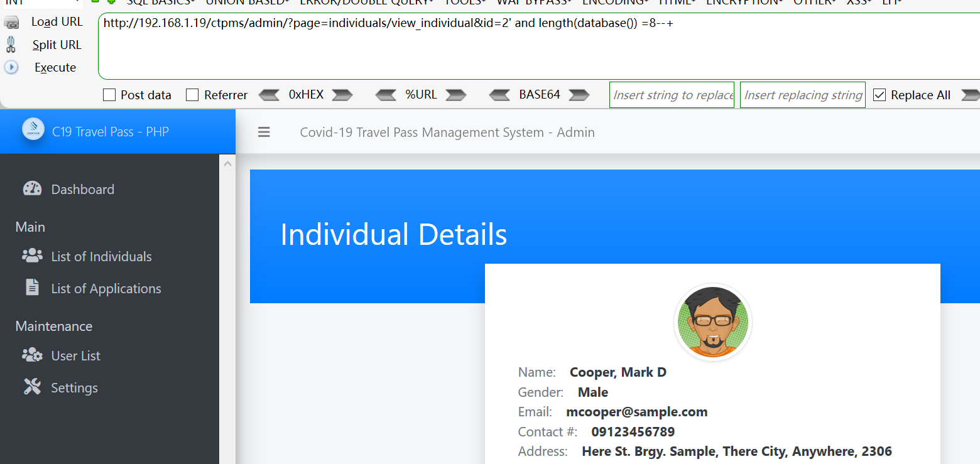The height and width of the screenshot is (464, 980).
Task: Toggle the sidebar with the hamburger icon
Action: tap(264, 132)
